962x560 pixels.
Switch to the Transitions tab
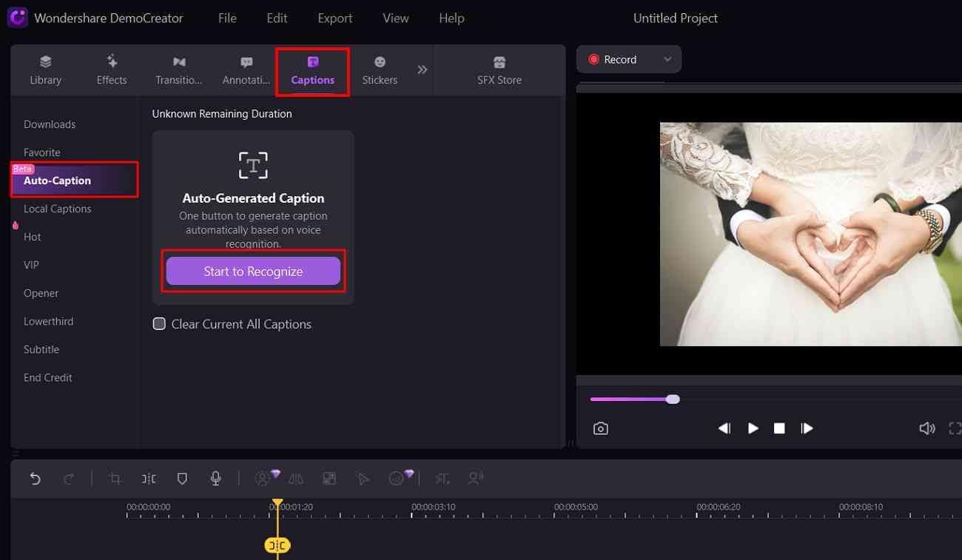[178, 70]
